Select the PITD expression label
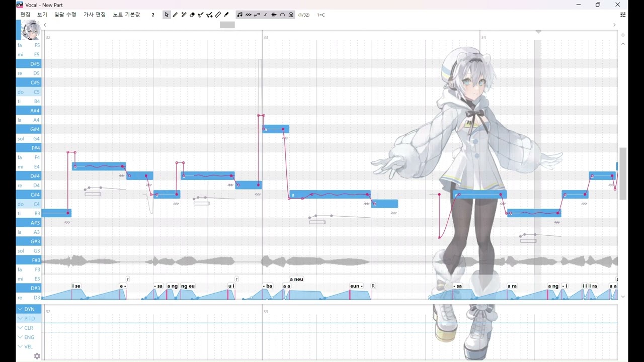 (30, 319)
